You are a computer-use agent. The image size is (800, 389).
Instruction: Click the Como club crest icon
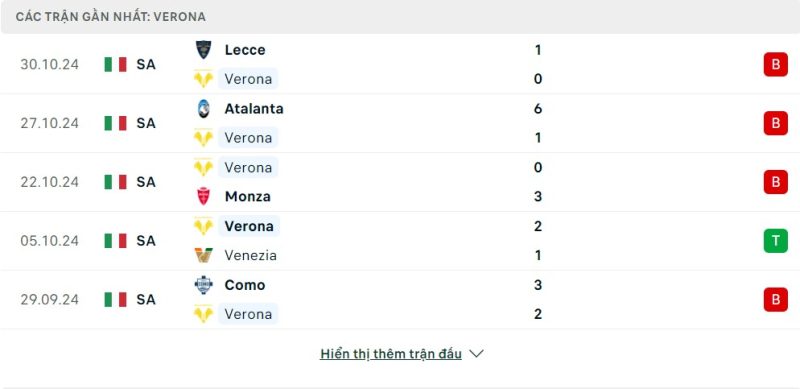click(204, 285)
